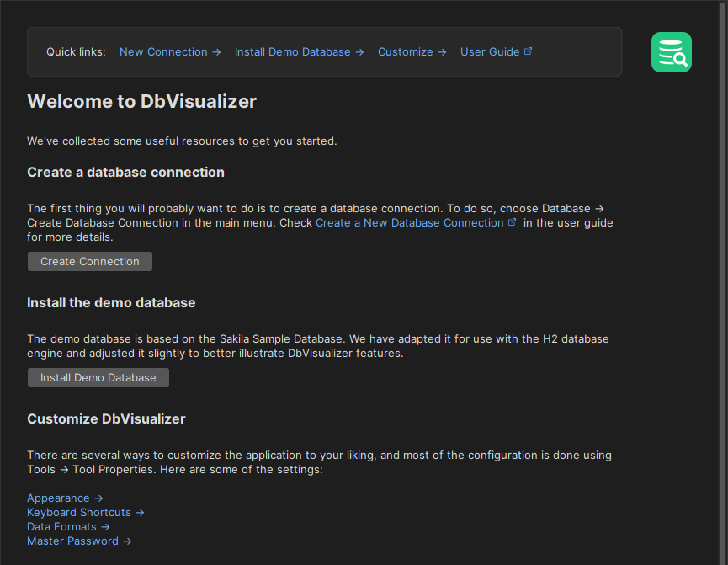This screenshot has width=728, height=565.
Task: Open the Data Formats link
Action: click(x=68, y=527)
